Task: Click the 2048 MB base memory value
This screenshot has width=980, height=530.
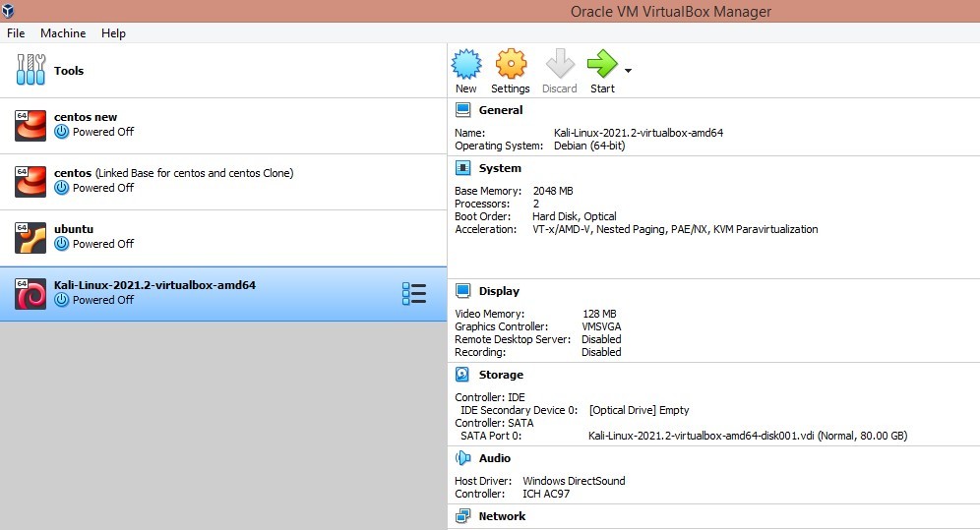Action: point(553,191)
